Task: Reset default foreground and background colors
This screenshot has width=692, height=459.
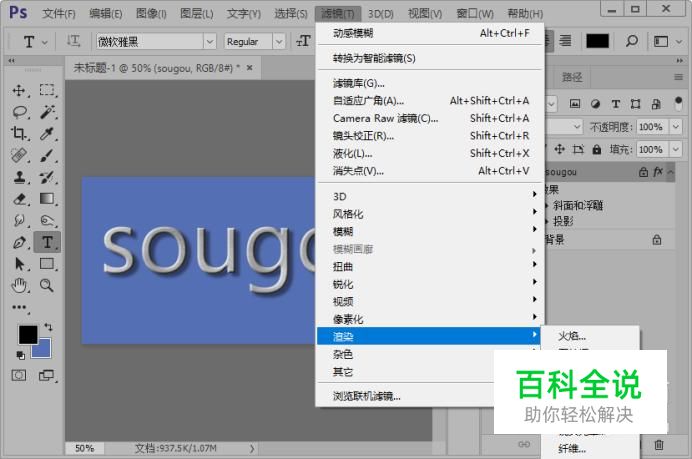Action: [x=20, y=355]
